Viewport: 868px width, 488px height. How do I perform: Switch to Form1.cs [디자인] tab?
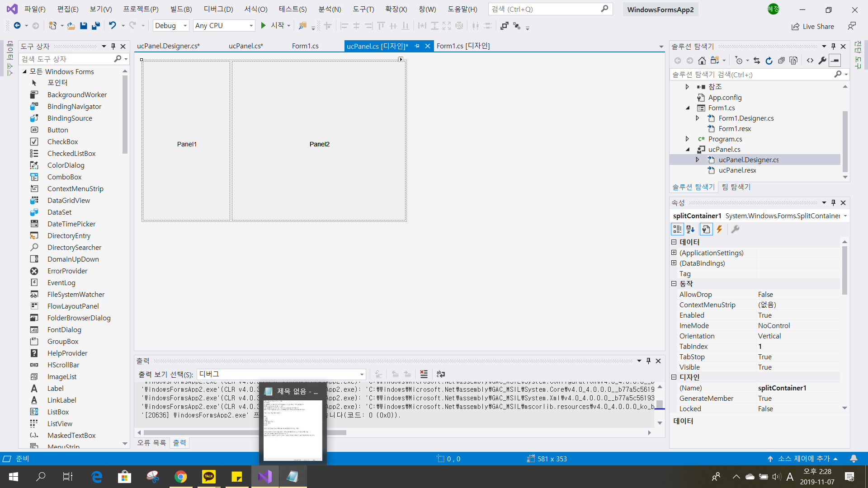pyautogui.click(x=463, y=46)
